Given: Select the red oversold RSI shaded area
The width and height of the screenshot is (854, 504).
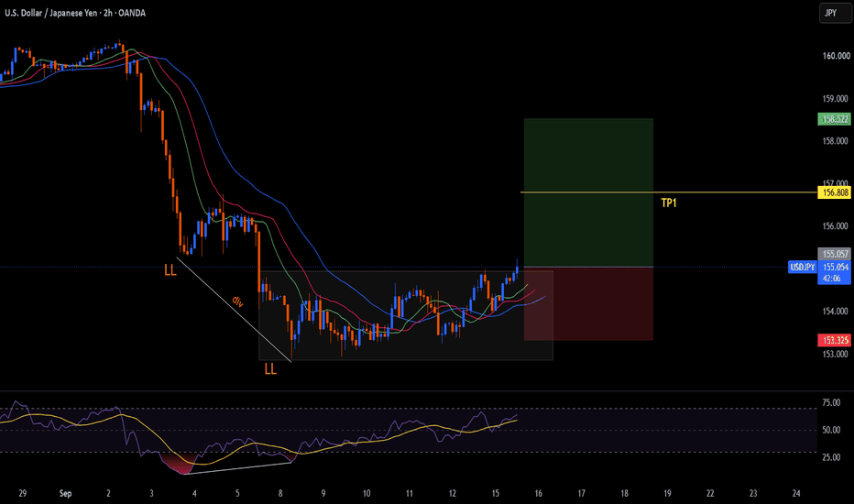Looking at the screenshot, I should click(178, 464).
